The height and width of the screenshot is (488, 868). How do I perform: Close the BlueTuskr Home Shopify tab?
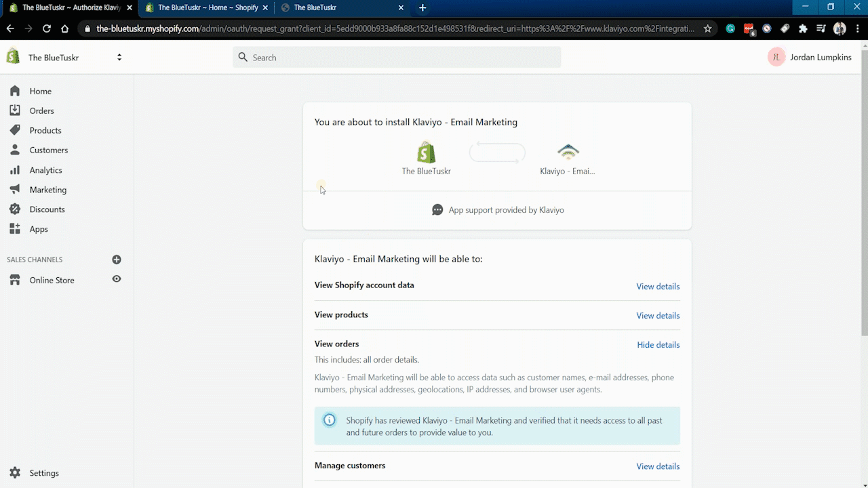(265, 7)
